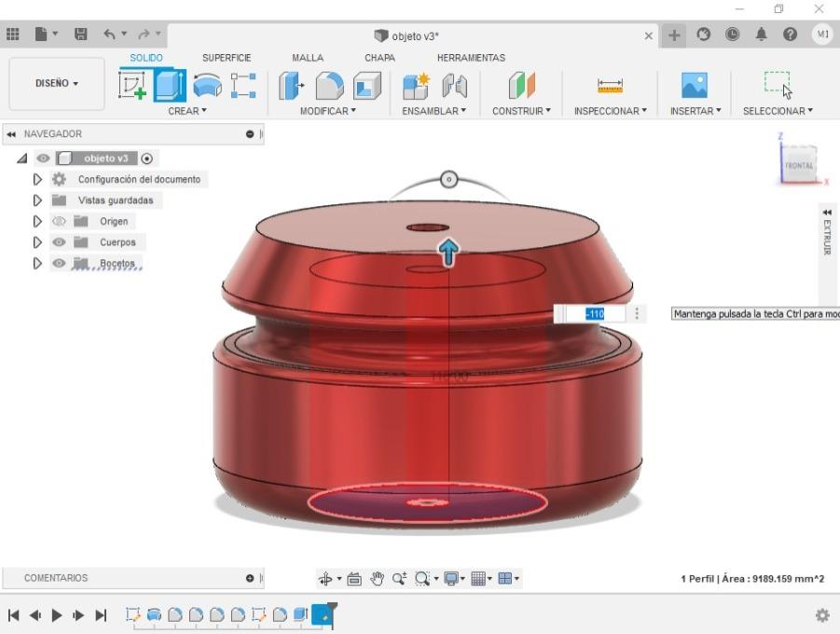Hide the Bocetos folder
The width and height of the screenshot is (840, 634).
59,263
